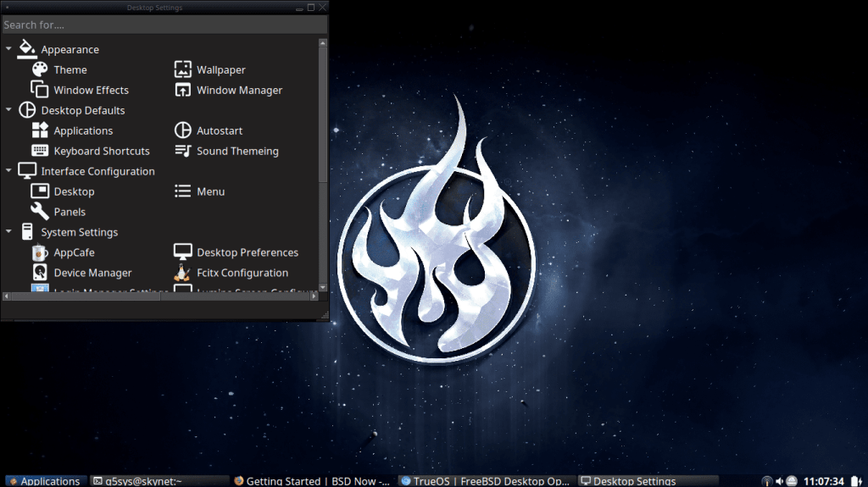Image resolution: width=868 pixels, height=487 pixels.
Task: Click the Fcitx Configuration penguin icon
Action: click(x=182, y=272)
